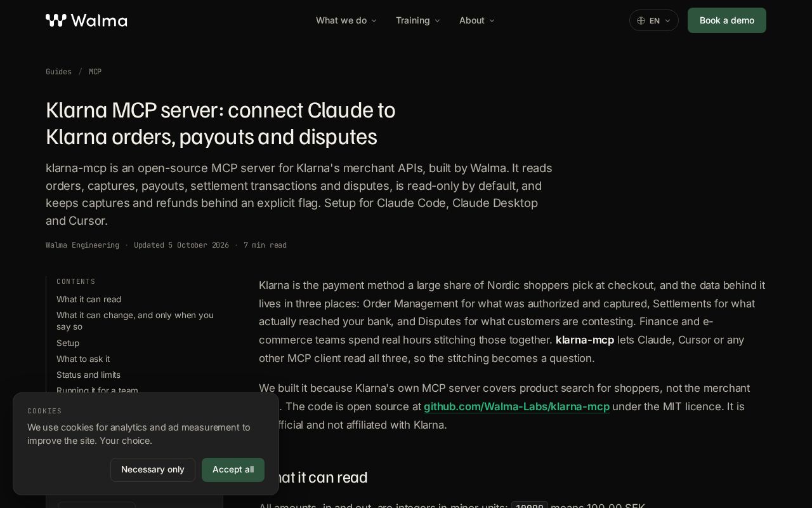Click the Walma logo
This screenshot has width=812, height=508.
click(x=86, y=20)
